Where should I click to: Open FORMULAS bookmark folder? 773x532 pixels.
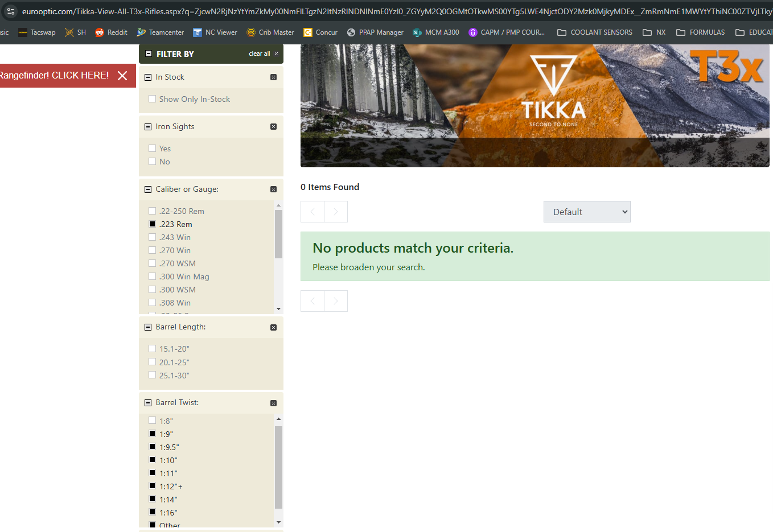click(701, 32)
